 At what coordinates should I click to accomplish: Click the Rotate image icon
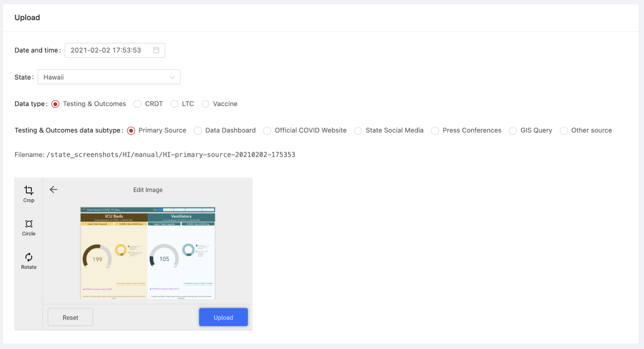tap(29, 257)
